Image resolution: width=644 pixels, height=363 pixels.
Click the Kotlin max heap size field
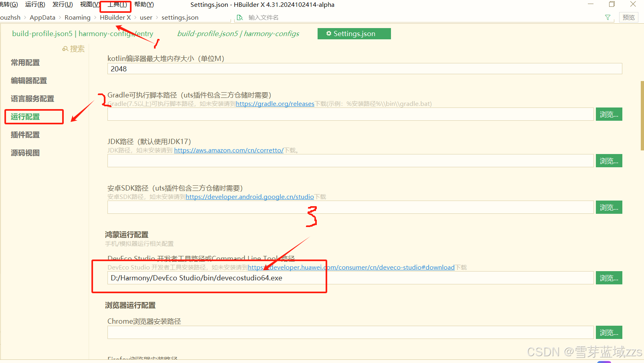[364, 69]
